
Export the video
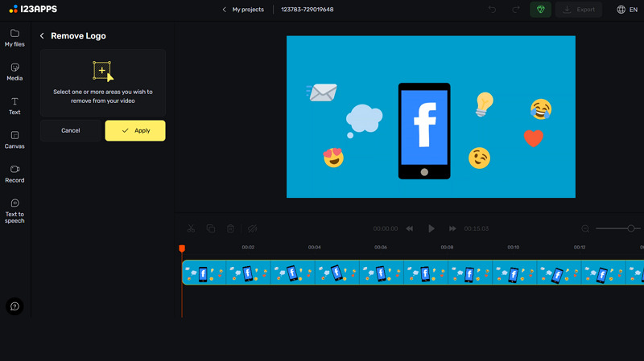click(x=579, y=10)
